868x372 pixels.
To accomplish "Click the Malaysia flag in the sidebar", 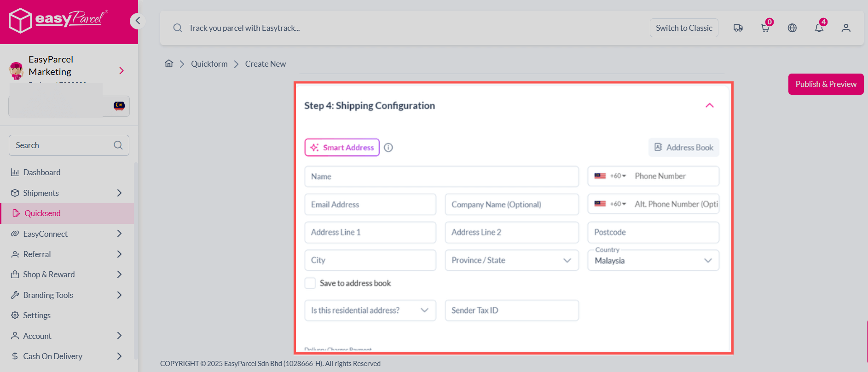I will [119, 106].
